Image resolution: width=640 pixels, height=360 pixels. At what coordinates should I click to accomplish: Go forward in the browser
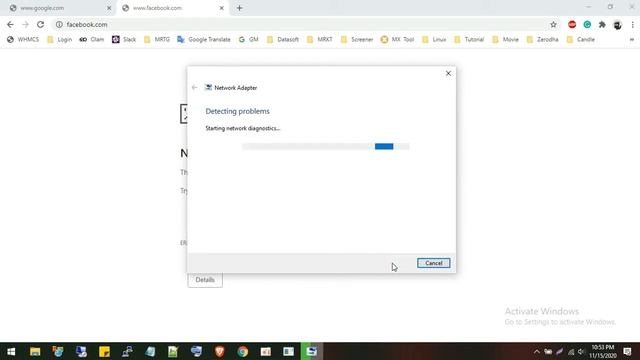pyautogui.click(x=25, y=24)
